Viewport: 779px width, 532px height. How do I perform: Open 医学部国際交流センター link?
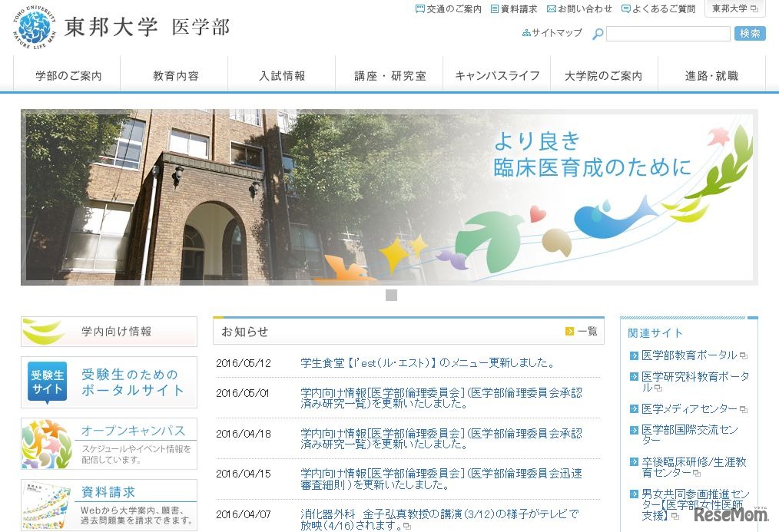click(690, 435)
